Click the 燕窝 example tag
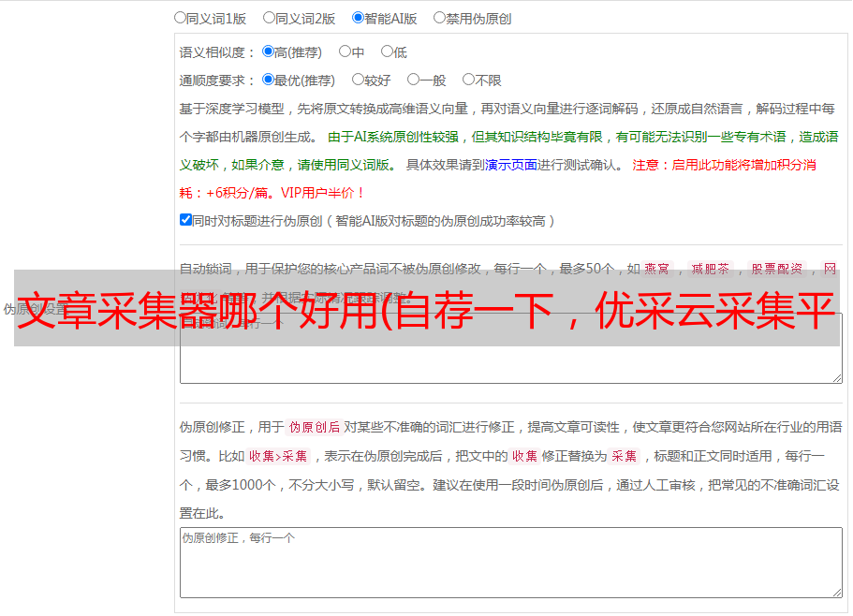 point(657,269)
